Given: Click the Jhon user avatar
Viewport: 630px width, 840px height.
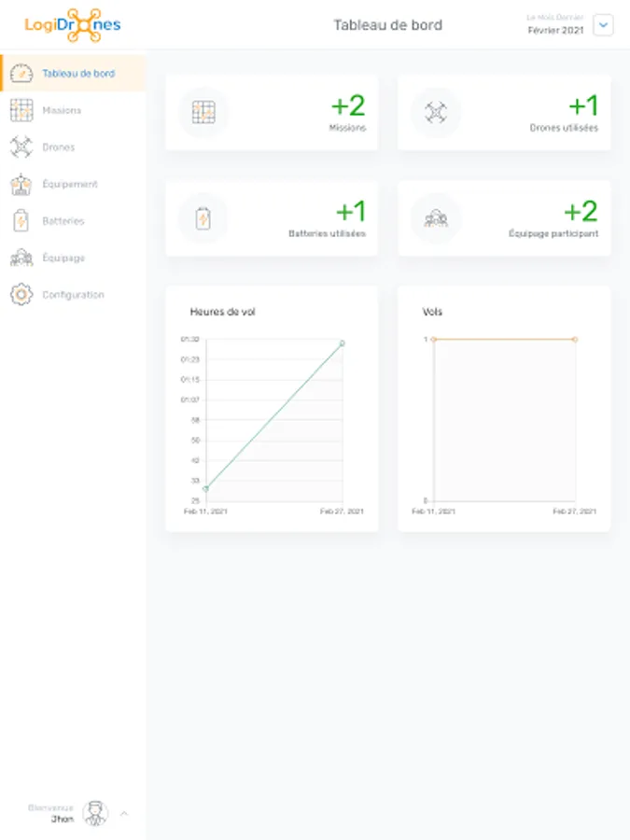Looking at the screenshot, I should 95,813.
